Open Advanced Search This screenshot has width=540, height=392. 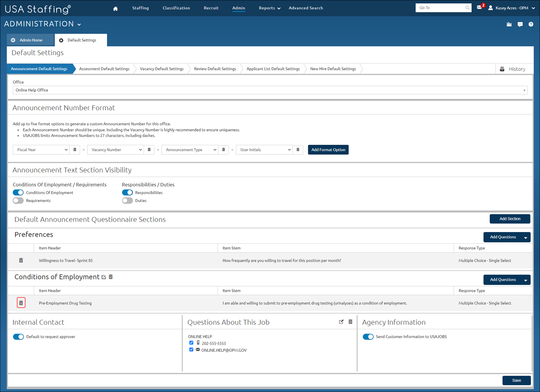coord(306,8)
